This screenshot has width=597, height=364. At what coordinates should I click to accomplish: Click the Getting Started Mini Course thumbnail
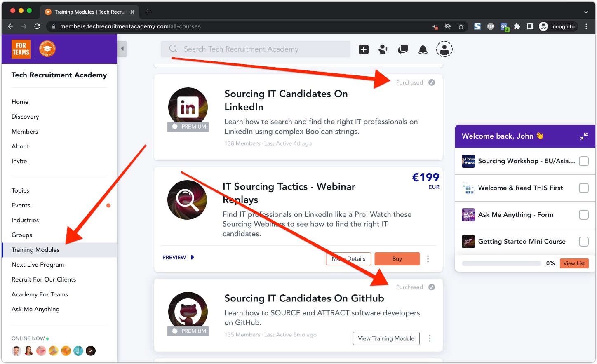[468, 242]
